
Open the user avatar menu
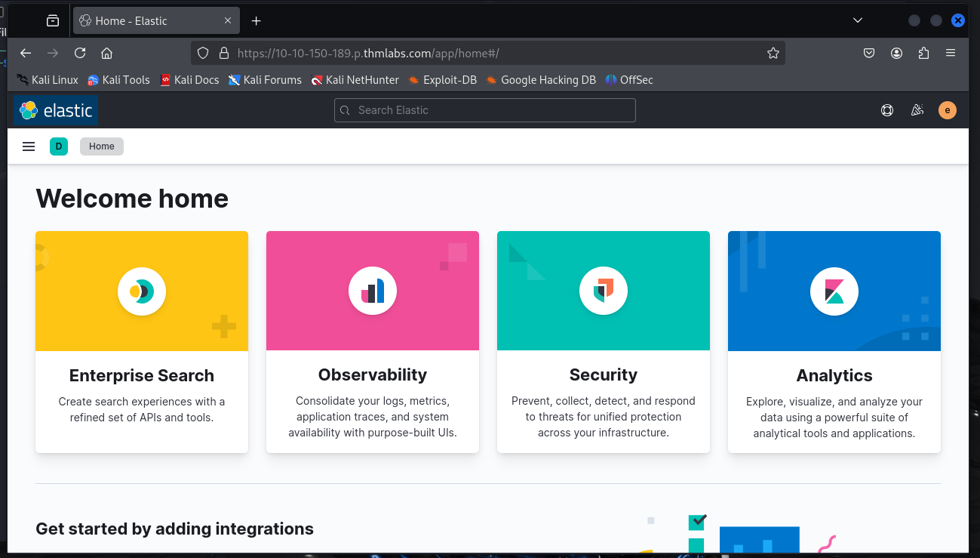[948, 110]
